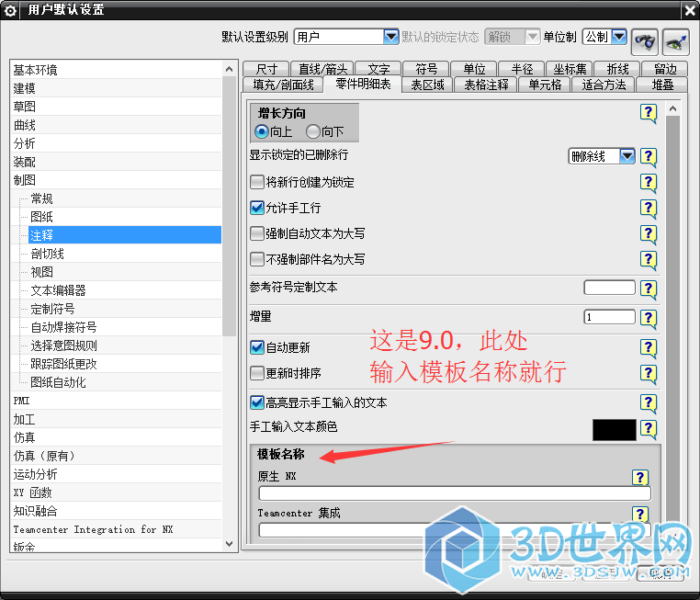
Task: Open help for 不强制部件名为大写
Action: pos(649,260)
